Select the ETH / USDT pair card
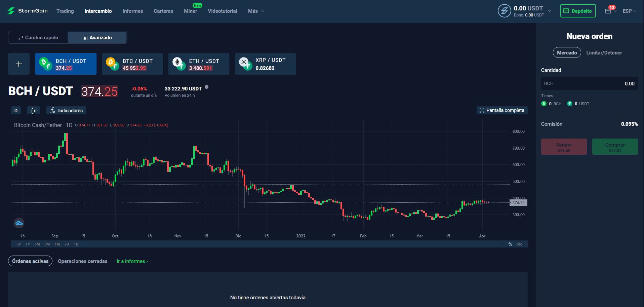644x307 pixels. pos(199,64)
